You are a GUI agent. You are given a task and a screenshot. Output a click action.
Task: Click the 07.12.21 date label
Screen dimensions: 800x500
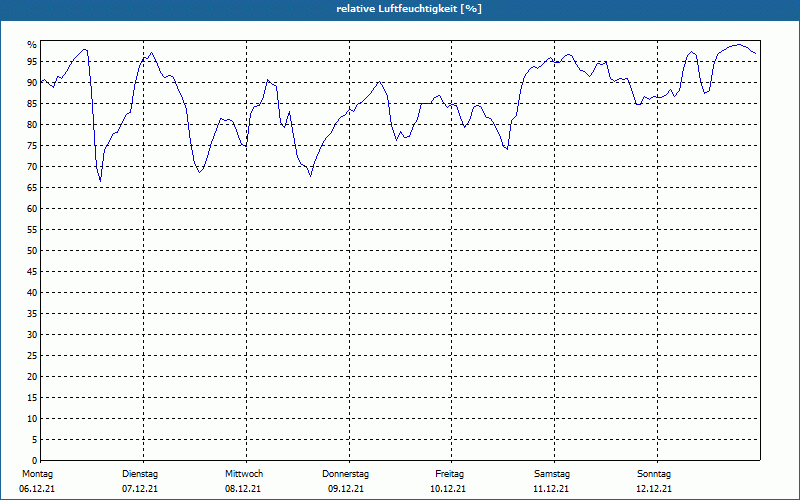point(140,489)
